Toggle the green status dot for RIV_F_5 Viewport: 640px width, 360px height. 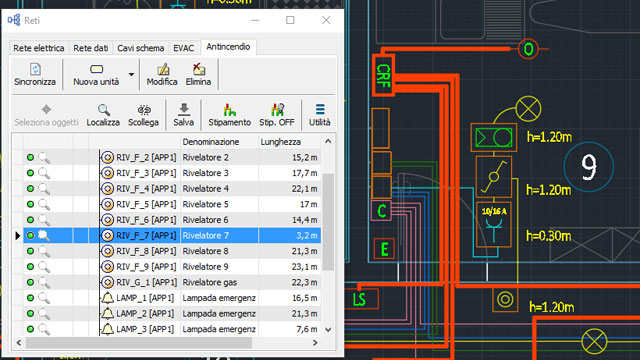(30, 204)
